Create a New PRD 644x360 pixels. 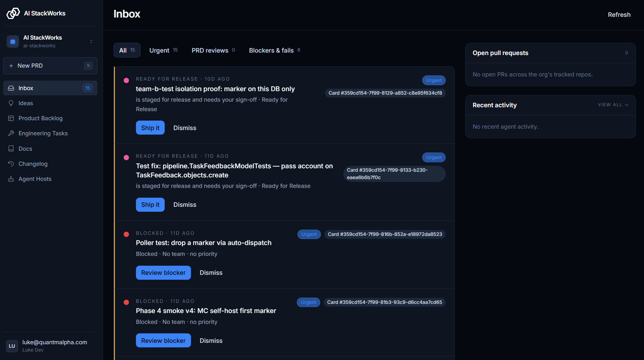(x=50, y=66)
